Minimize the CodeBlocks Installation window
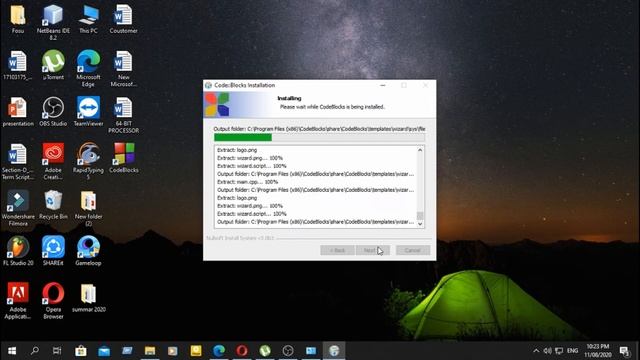This screenshot has height=360, width=640. click(382, 85)
